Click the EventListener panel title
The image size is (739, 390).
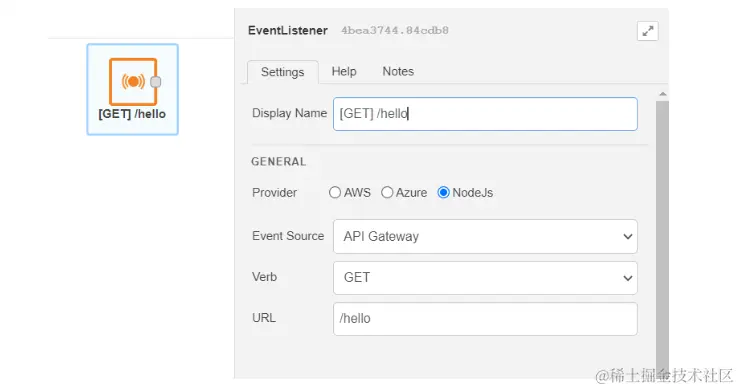(x=287, y=31)
